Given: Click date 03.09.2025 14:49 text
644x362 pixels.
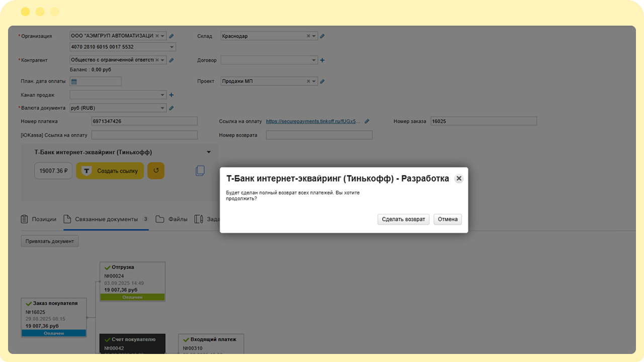Looking at the screenshot, I should click(124, 283).
